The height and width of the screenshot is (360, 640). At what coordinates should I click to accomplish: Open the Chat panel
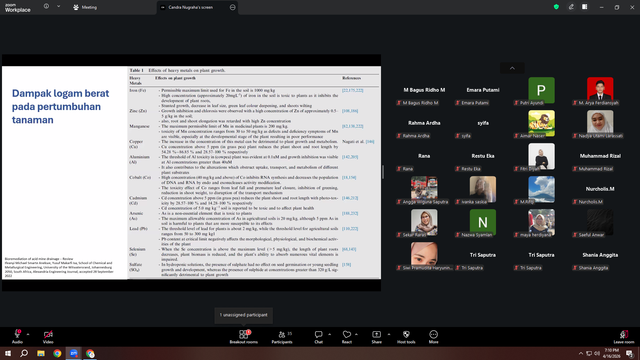(x=318, y=336)
